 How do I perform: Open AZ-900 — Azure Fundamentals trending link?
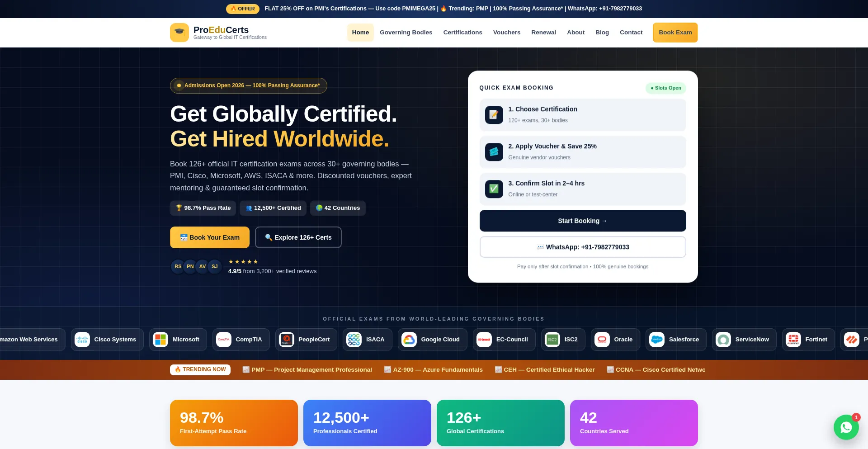tap(434, 370)
